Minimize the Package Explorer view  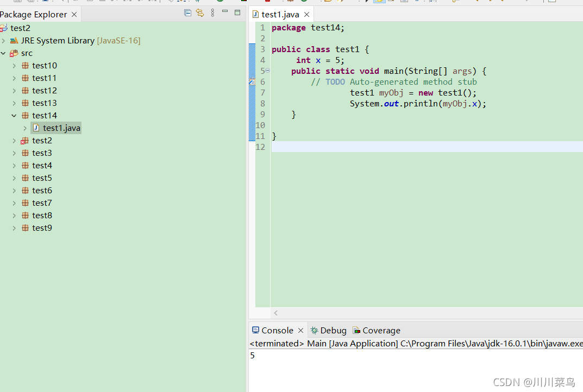(x=225, y=11)
